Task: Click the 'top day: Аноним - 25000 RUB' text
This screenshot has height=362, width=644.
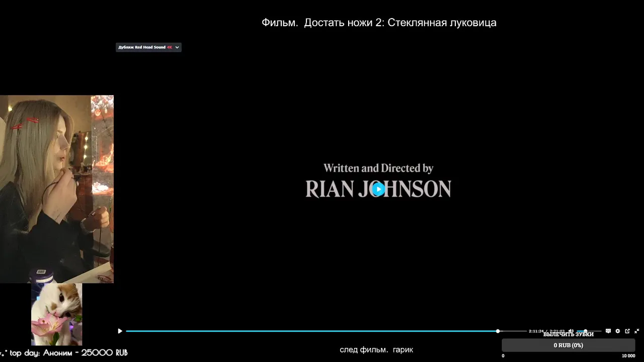Action: click(68, 353)
